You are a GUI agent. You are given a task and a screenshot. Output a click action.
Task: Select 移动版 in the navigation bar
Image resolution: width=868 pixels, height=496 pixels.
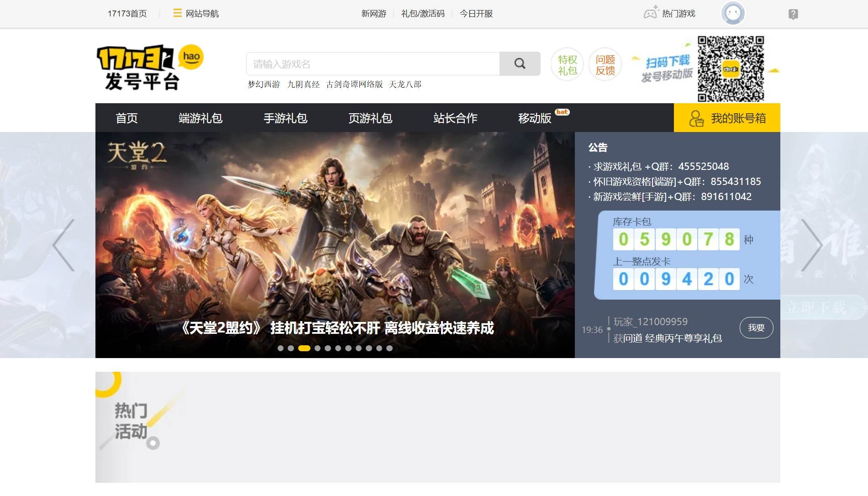[535, 118]
